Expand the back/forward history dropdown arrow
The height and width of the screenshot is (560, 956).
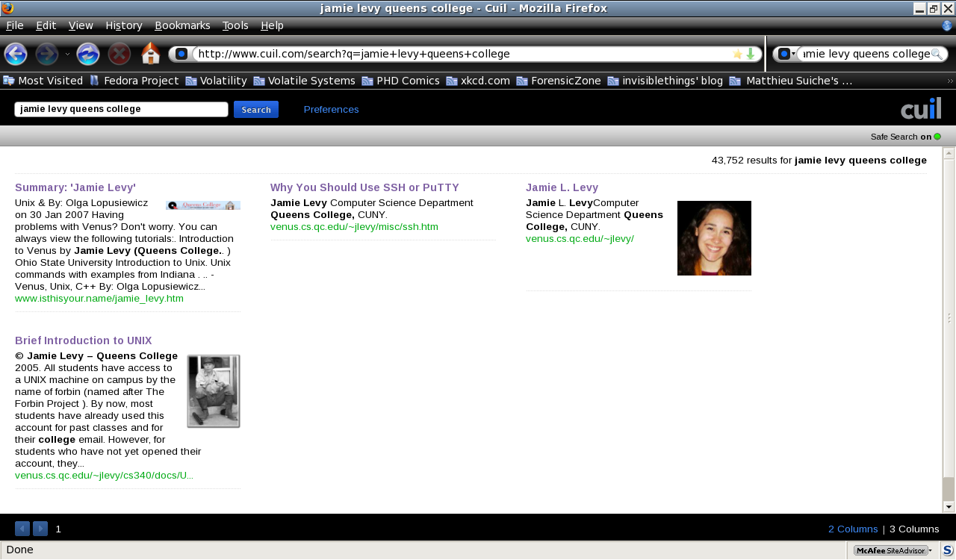coord(67,54)
